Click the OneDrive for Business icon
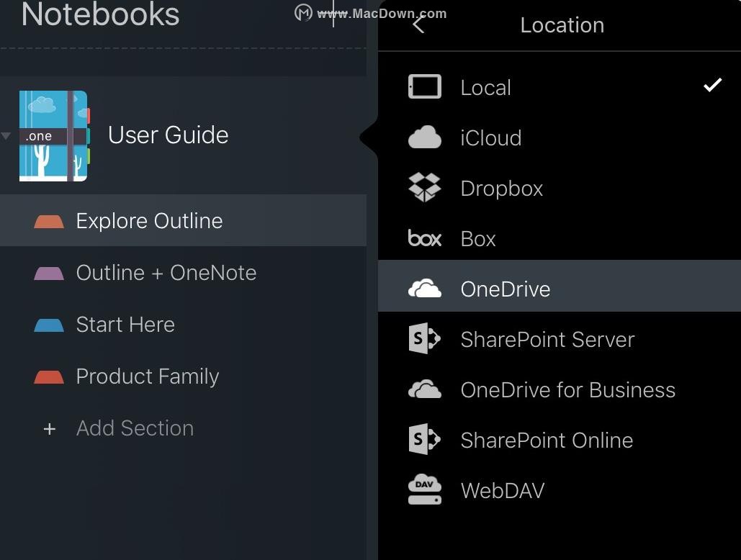 pyautogui.click(x=424, y=389)
